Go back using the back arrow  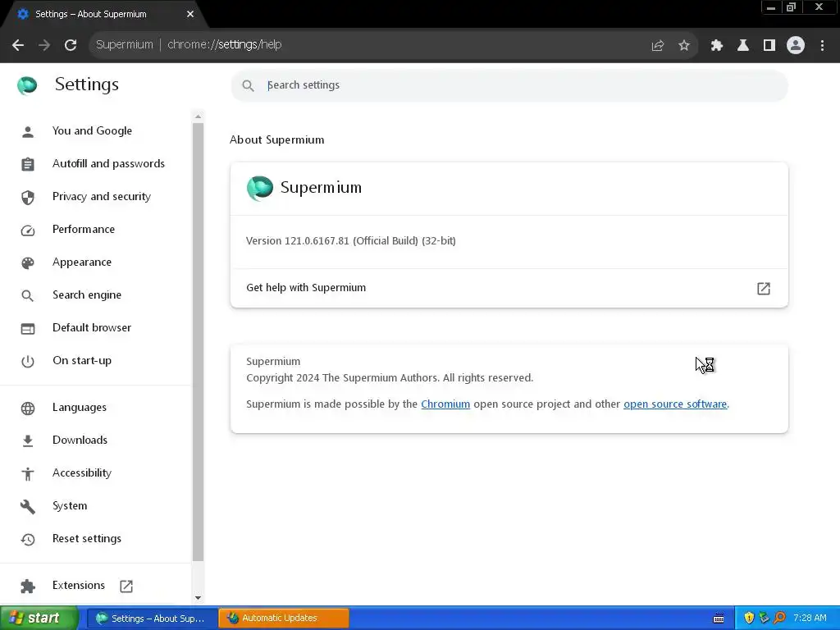pyautogui.click(x=18, y=45)
